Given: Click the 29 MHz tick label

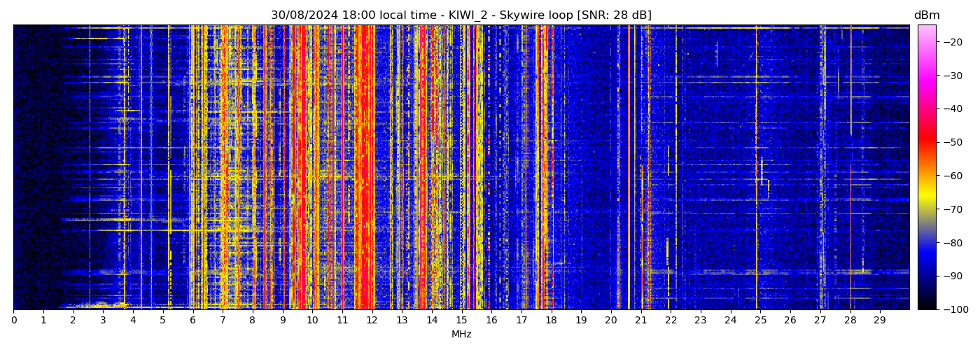Looking at the screenshot, I should click(880, 320).
